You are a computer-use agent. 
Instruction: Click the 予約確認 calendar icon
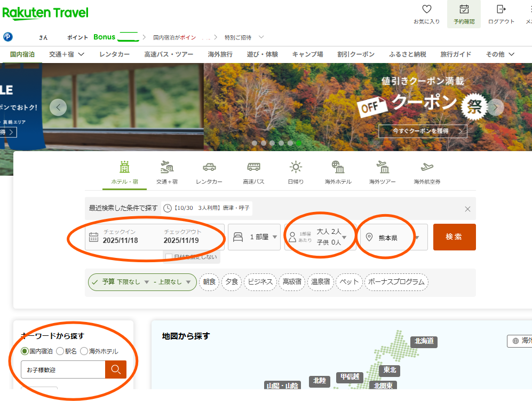(464, 10)
